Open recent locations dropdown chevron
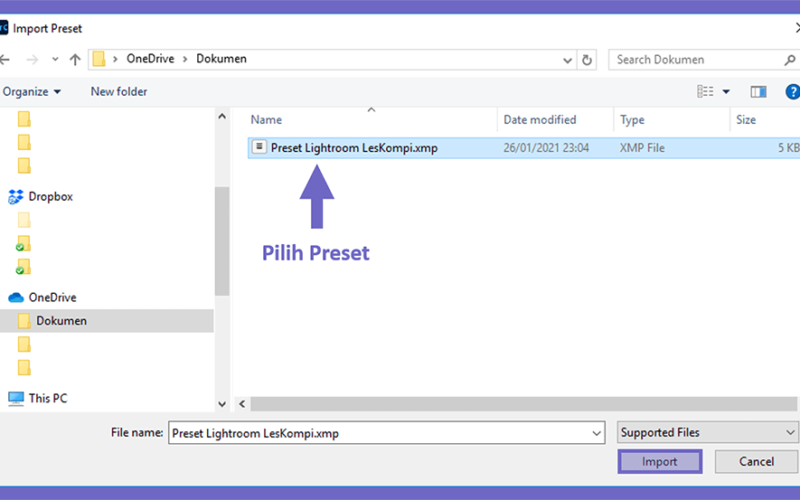This screenshot has width=800, height=500. pyautogui.click(x=55, y=60)
